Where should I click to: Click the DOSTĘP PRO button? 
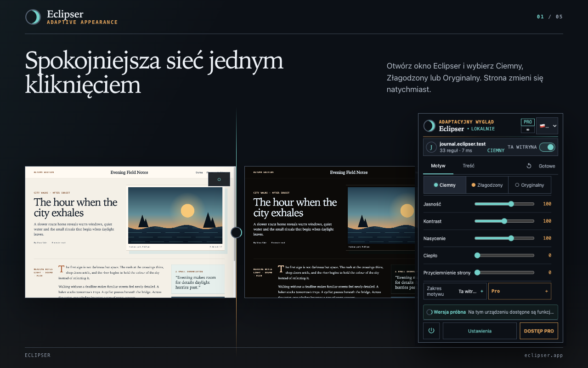(539, 331)
